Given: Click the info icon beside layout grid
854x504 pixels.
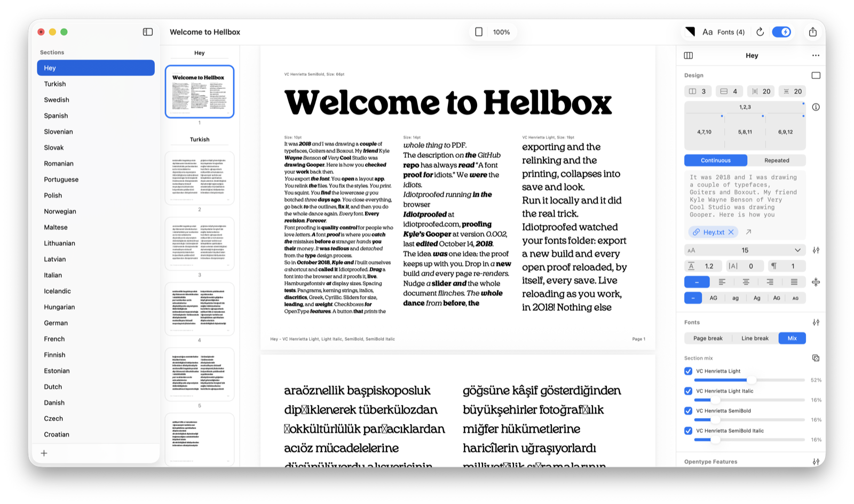Looking at the screenshot, I should (x=816, y=107).
